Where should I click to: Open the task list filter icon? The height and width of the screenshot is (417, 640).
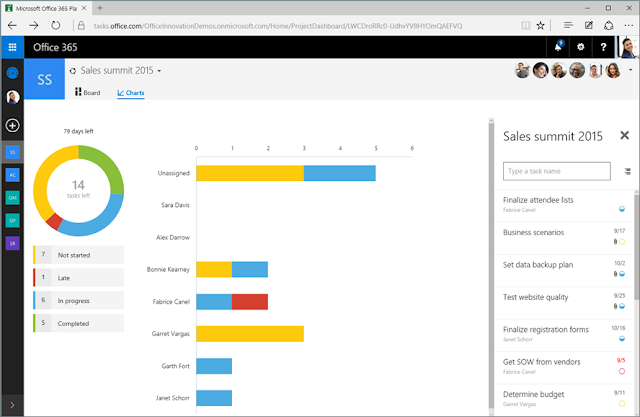coord(628,171)
